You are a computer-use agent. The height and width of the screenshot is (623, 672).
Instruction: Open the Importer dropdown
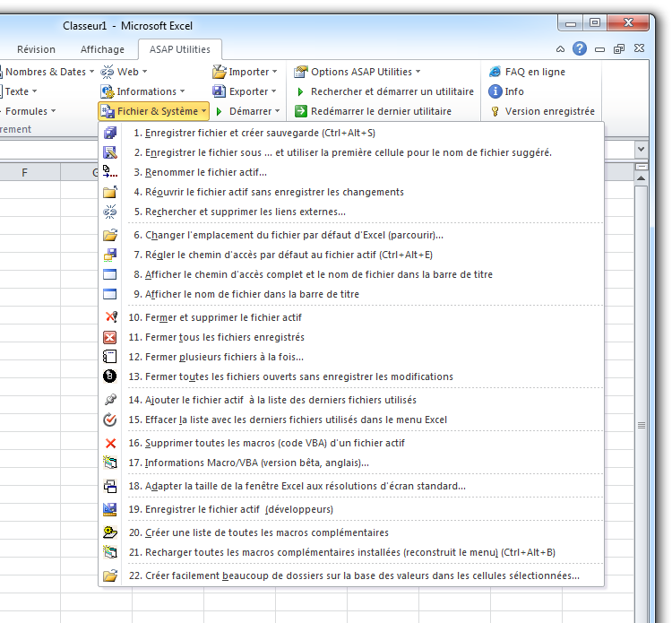coord(245,72)
